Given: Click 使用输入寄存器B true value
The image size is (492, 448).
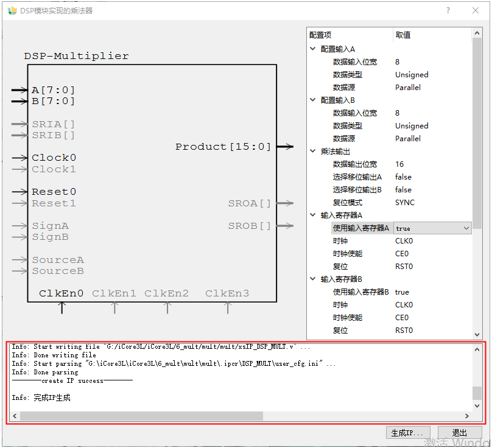Looking at the screenshot, I should click(x=402, y=292).
